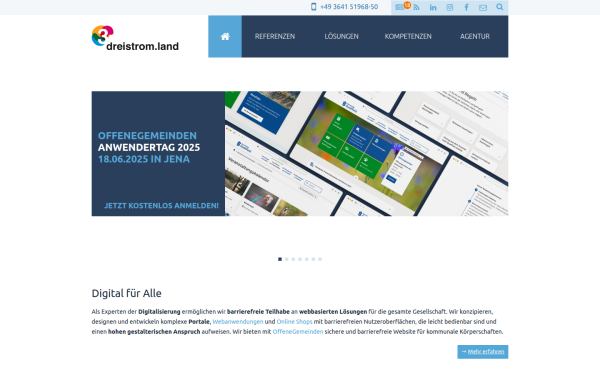Click Jetzt kostenlos anmelden link
Image resolution: width=600 pixels, height=375 pixels.
click(x=161, y=205)
